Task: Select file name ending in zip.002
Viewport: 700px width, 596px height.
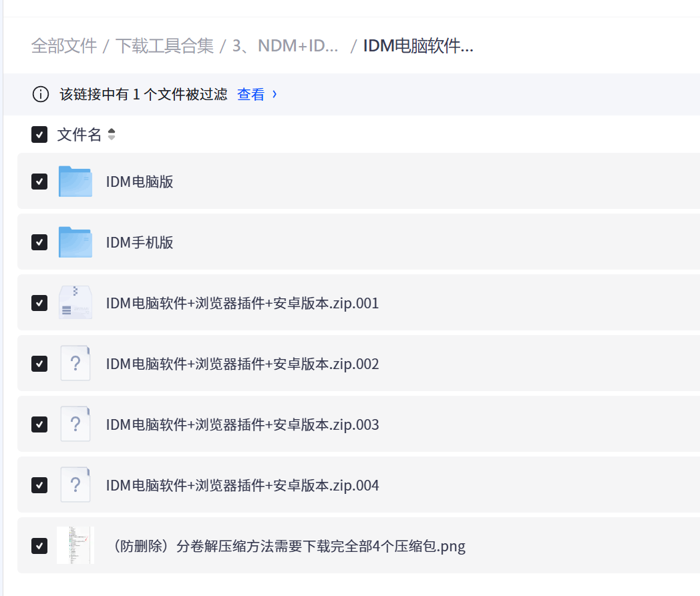Action: click(x=242, y=364)
